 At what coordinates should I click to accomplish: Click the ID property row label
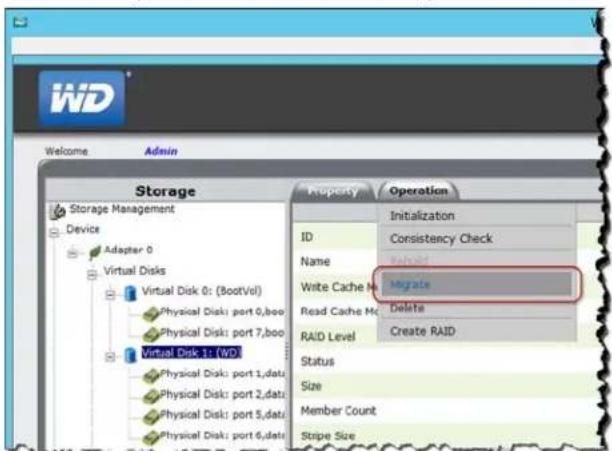tap(307, 237)
